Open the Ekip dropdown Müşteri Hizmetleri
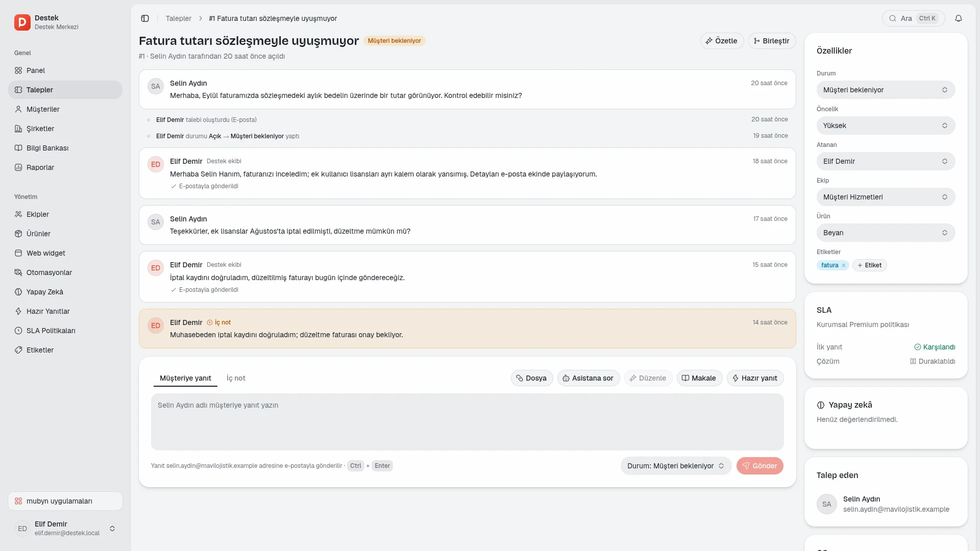This screenshot has height=551, width=980. click(x=886, y=197)
